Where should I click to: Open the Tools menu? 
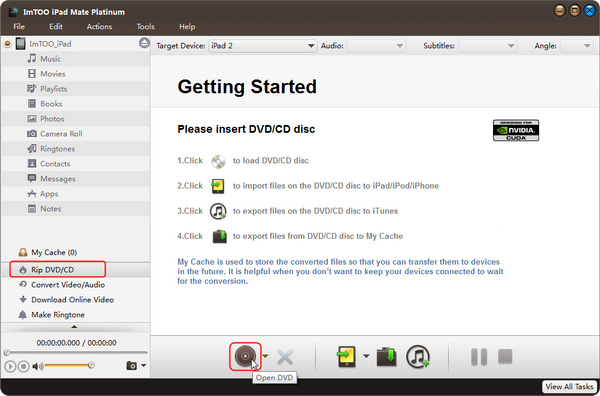pos(145,26)
